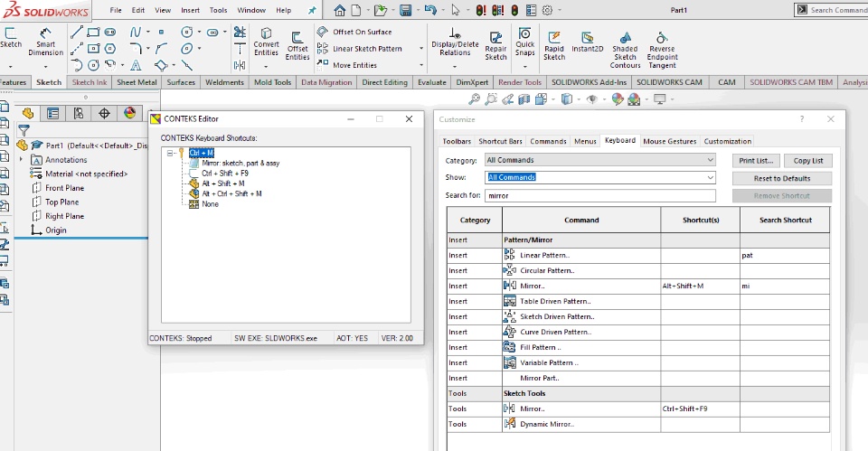Open the ConfigurationManager tab icon

pos(79,114)
